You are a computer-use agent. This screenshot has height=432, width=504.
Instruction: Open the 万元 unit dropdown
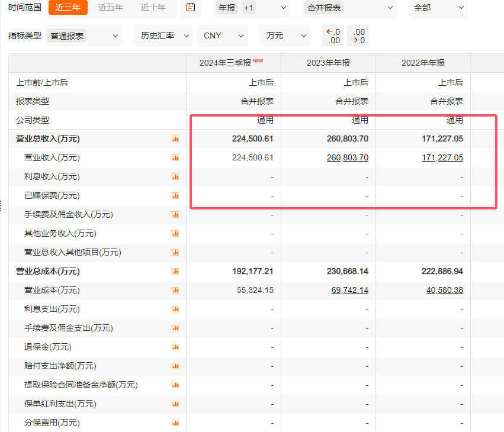(284, 36)
